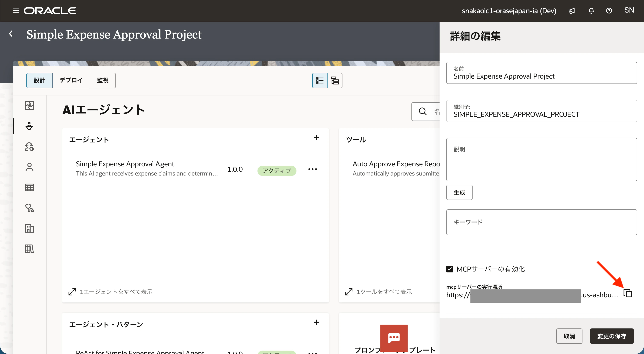Switch to the 監視 tab

103,81
